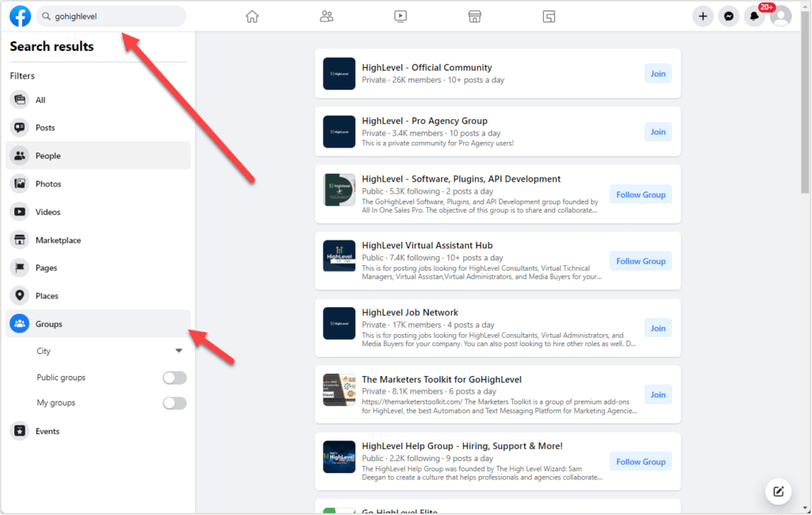This screenshot has height=515, width=812.
Task: Select the Places filter
Action: [x=98, y=296]
